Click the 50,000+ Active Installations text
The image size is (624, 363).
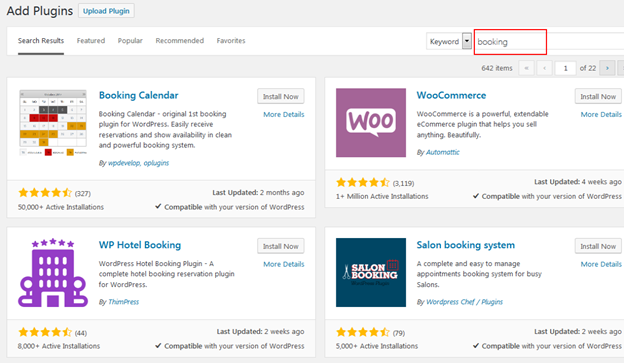60,207
